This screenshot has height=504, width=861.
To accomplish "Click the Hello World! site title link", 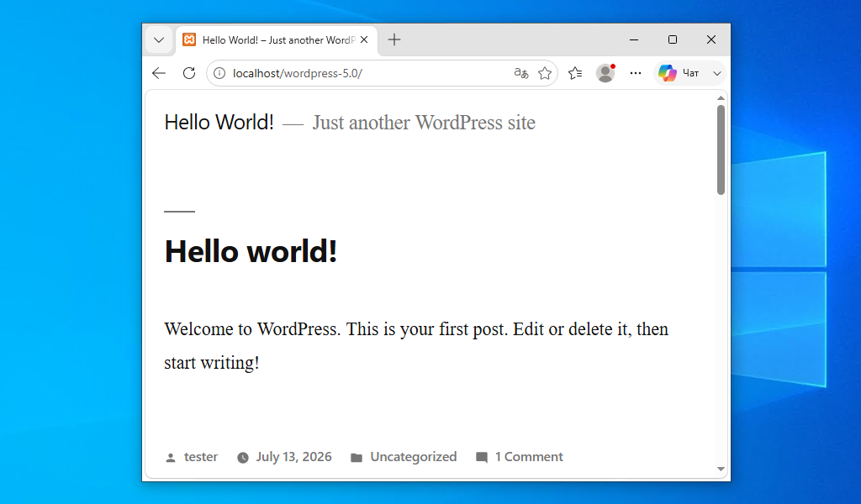I will point(219,123).
